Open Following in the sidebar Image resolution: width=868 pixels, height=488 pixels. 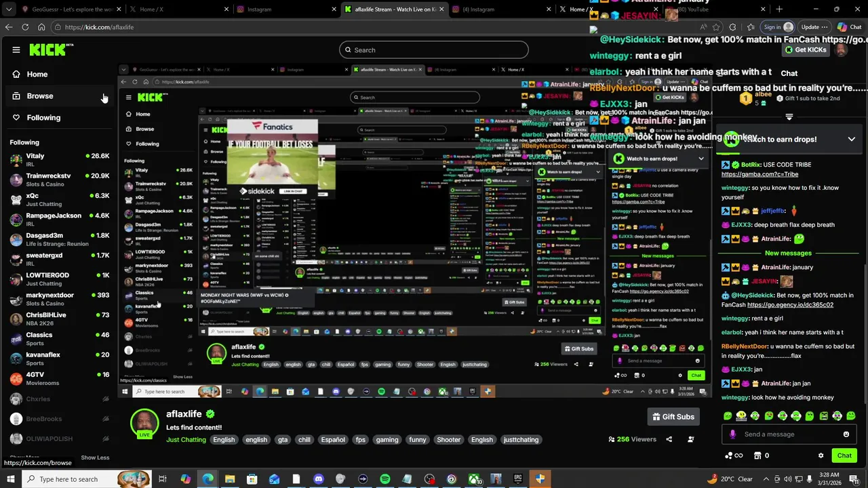[43, 117]
